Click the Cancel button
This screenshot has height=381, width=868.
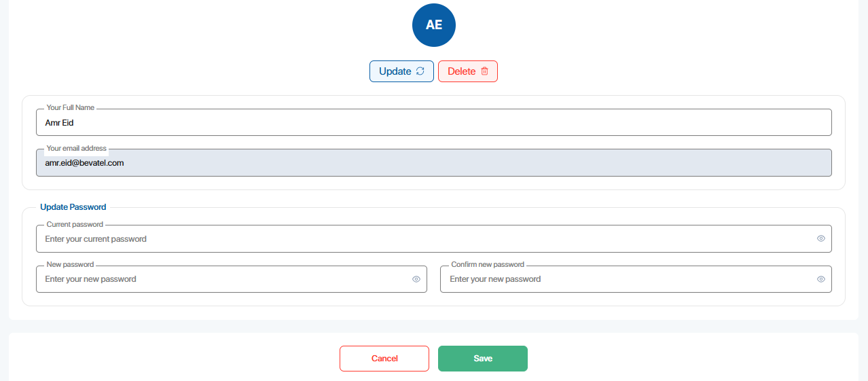pos(384,359)
